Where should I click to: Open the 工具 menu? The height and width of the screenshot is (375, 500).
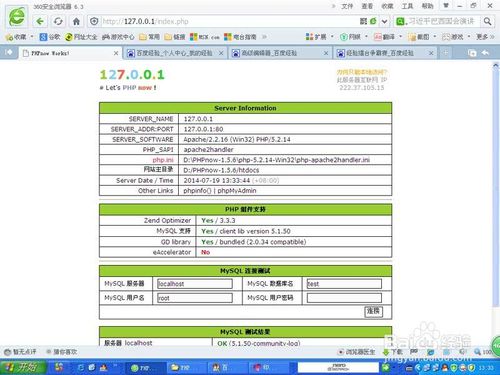point(407,6)
